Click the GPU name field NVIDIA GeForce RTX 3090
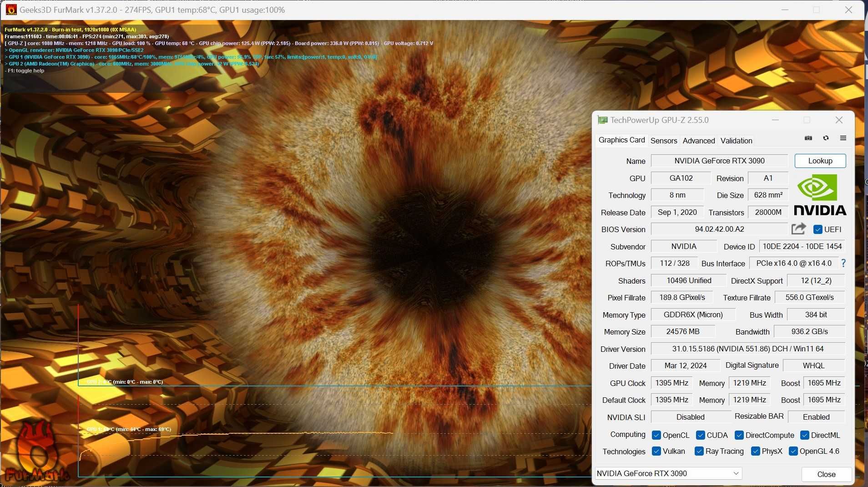 719,161
